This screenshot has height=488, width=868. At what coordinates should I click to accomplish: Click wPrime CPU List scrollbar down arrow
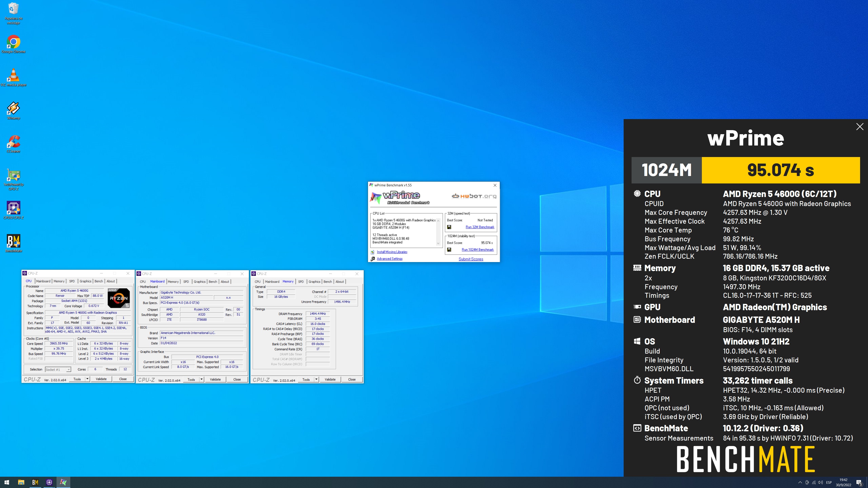coord(438,243)
